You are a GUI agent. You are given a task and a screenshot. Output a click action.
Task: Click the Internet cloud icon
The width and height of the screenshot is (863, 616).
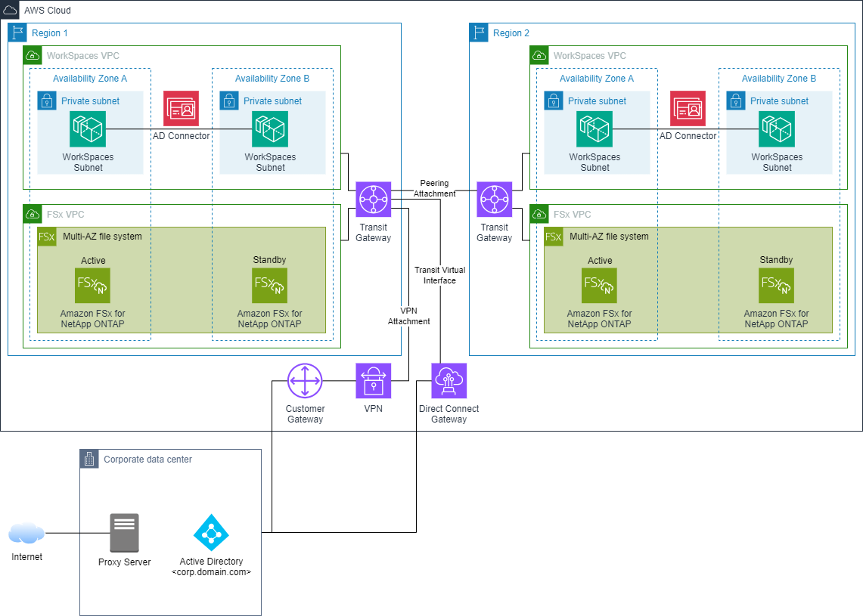(x=26, y=534)
